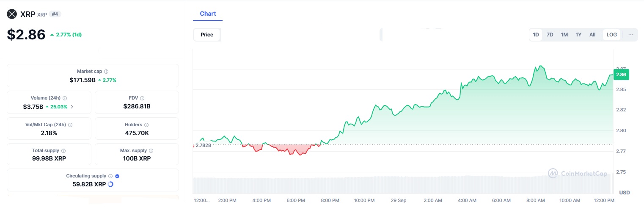Open the chart three-dot more options menu

click(x=630, y=35)
